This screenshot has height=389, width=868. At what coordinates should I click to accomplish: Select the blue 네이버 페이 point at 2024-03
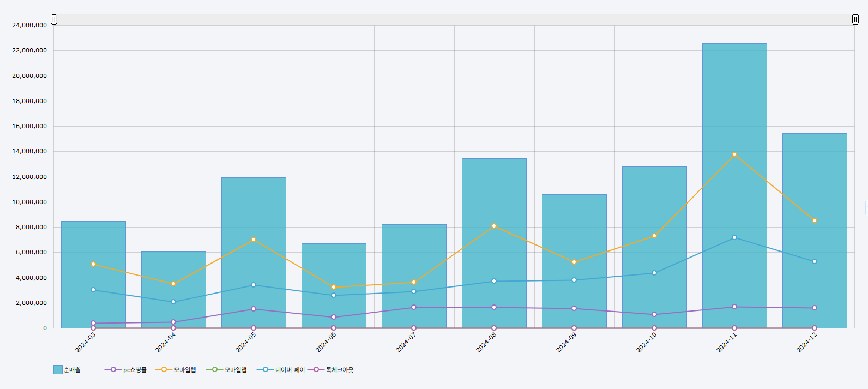tap(93, 290)
